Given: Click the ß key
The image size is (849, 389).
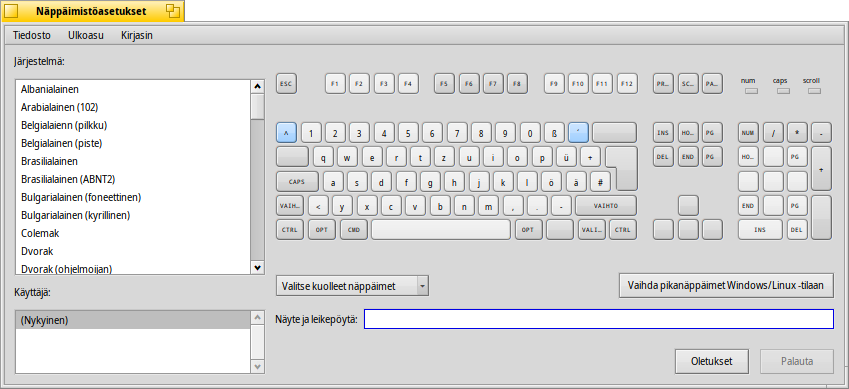Looking at the screenshot, I should tap(554, 133).
